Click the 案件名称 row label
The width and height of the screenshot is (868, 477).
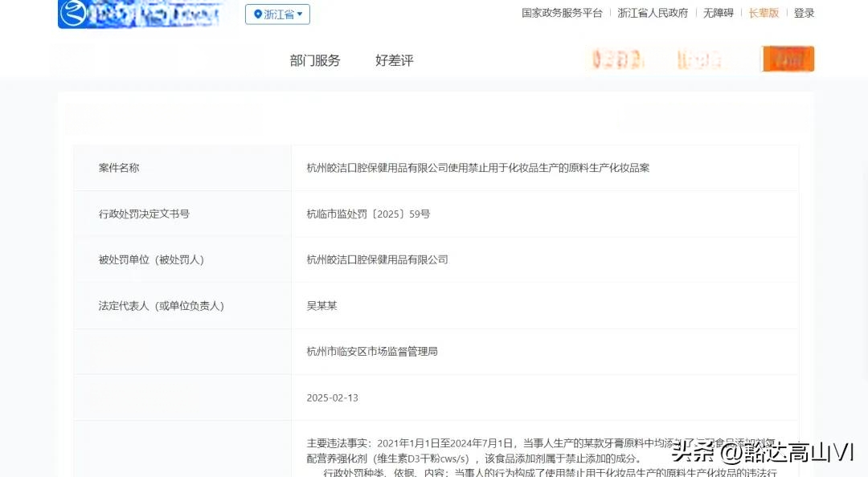pos(119,168)
